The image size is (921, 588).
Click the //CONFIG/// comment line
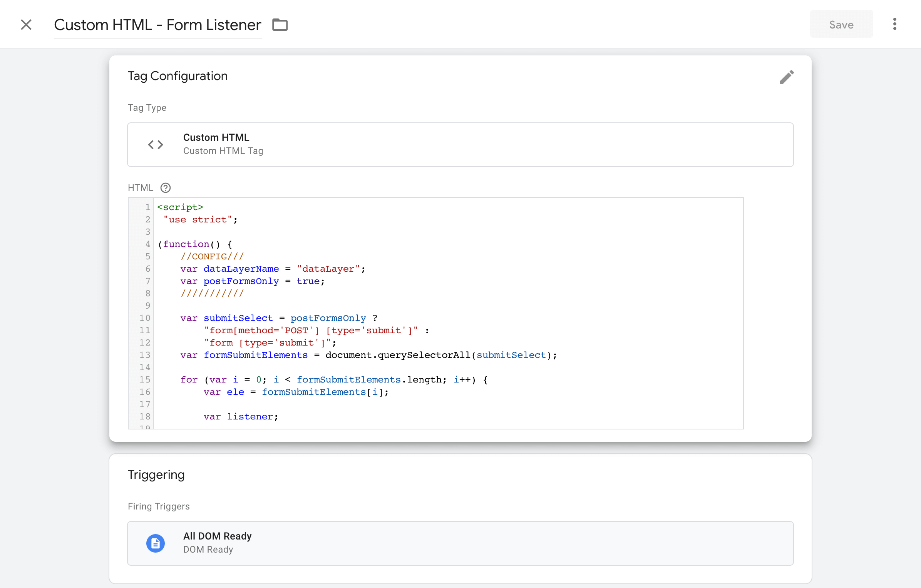pyautogui.click(x=212, y=256)
